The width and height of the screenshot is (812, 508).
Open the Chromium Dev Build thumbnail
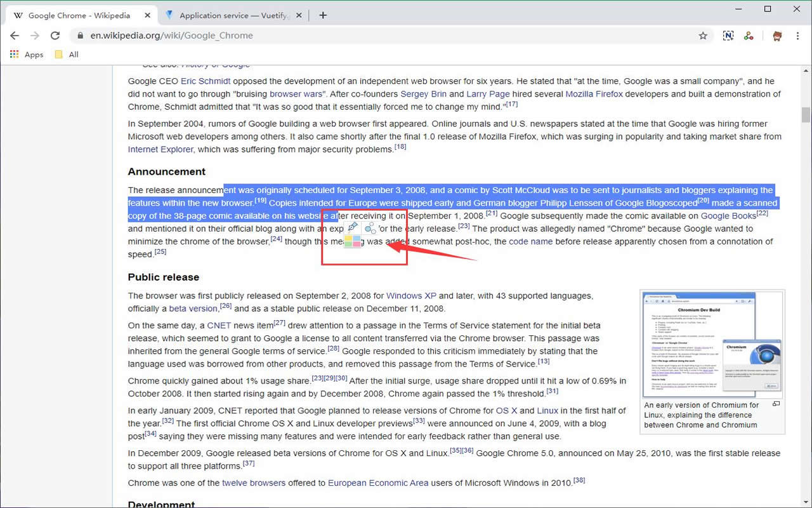[x=712, y=344]
